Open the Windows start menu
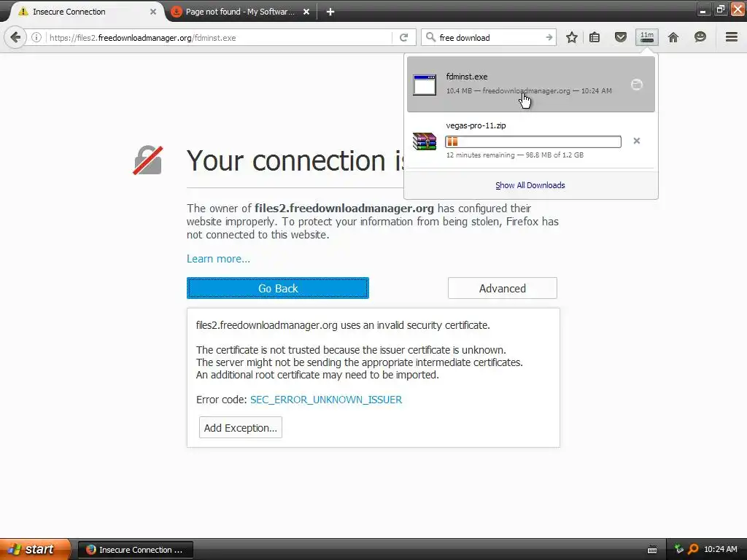 (x=35, y=549)
